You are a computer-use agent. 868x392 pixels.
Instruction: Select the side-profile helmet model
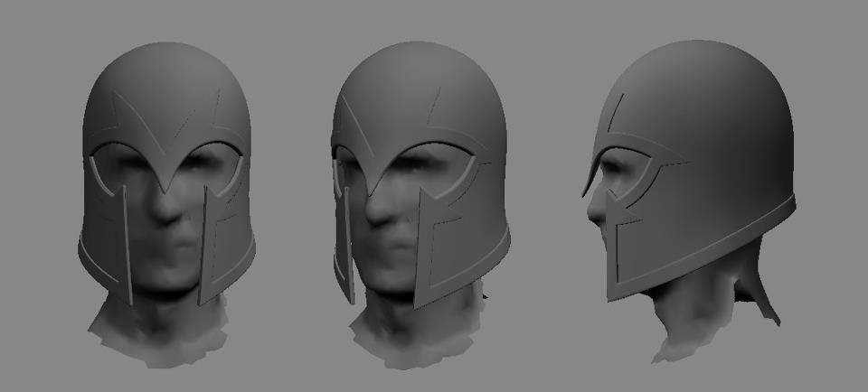click(x=689, y=171)
